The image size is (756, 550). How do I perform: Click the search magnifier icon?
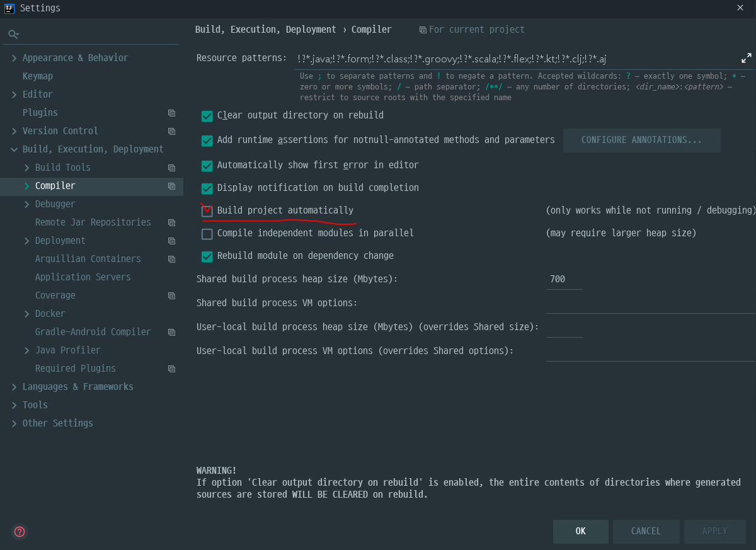tap(13, 34)
